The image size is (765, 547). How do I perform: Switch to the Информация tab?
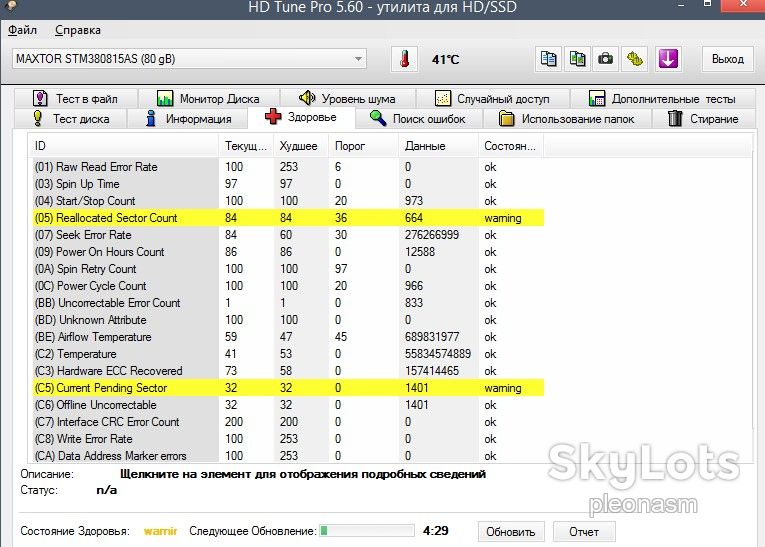[x=188, y=119]
